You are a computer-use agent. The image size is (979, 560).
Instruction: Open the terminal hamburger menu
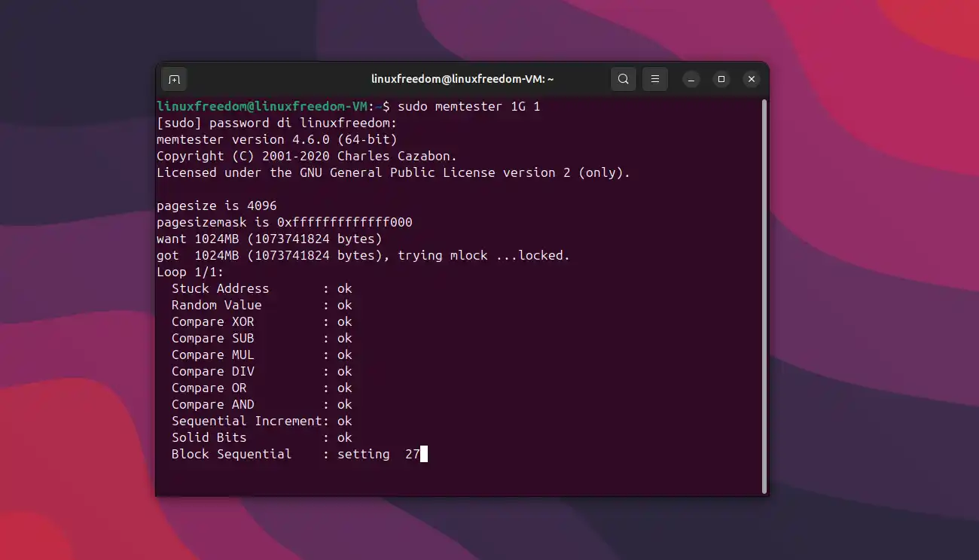655,79
